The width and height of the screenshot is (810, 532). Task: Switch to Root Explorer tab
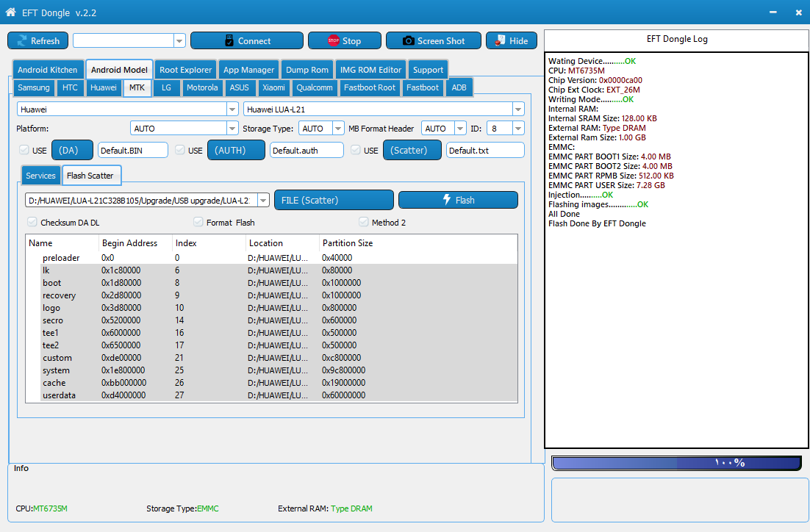[185, 70]
